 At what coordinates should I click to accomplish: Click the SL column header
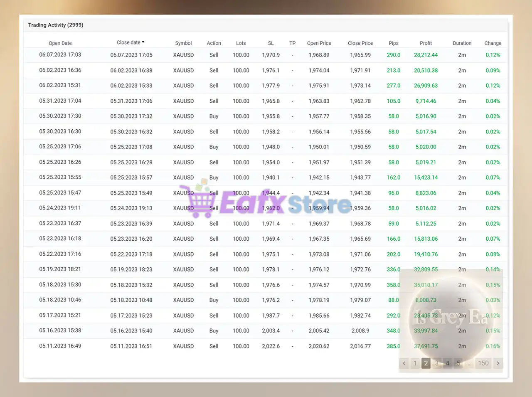271,43
